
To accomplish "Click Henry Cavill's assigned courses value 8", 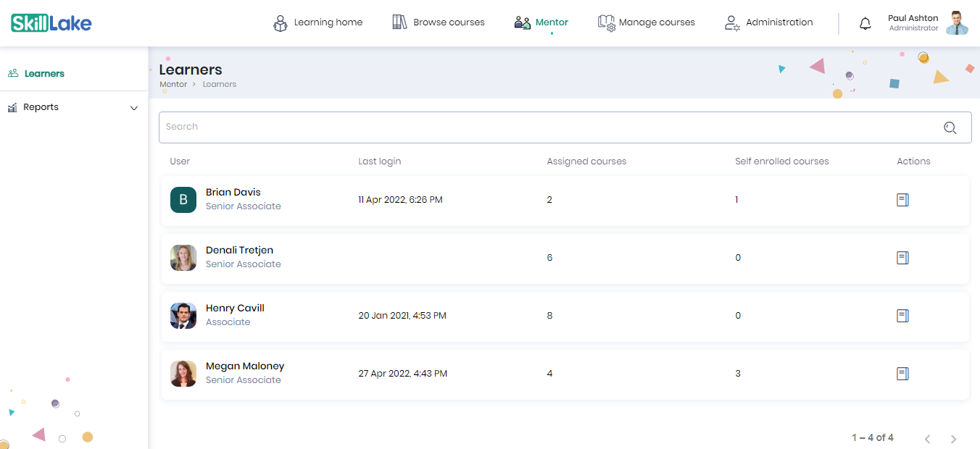I will pyautogui.click(x=549, y=316).
